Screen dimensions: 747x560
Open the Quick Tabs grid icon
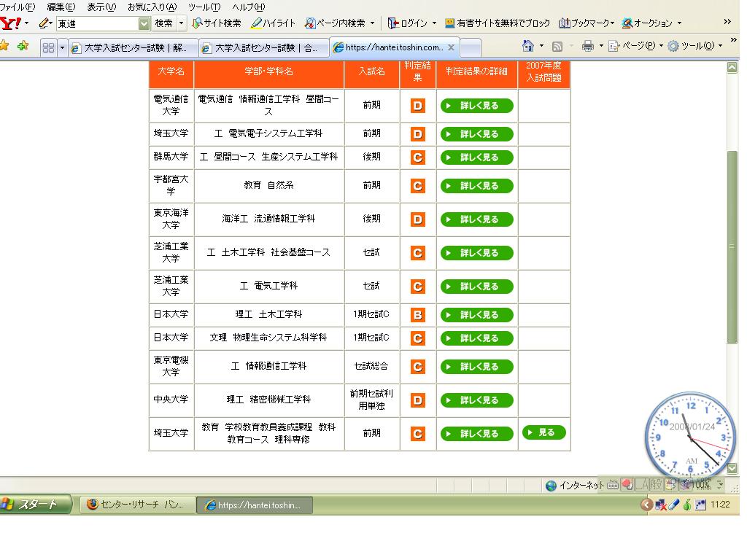point(48,47)
